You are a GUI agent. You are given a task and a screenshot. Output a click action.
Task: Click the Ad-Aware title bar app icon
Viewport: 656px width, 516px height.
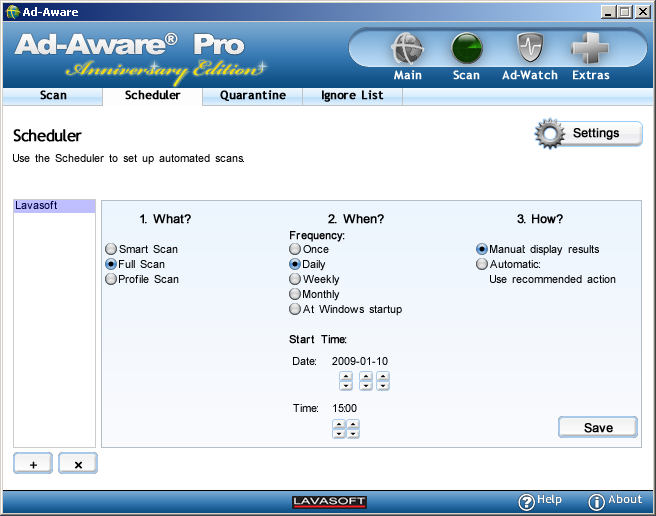pos(13,12)
